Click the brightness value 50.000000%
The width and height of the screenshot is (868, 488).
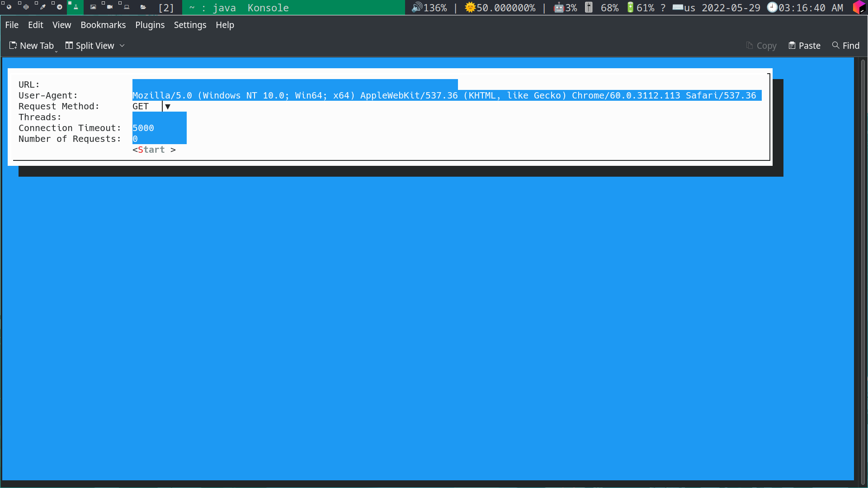point(506,8)
